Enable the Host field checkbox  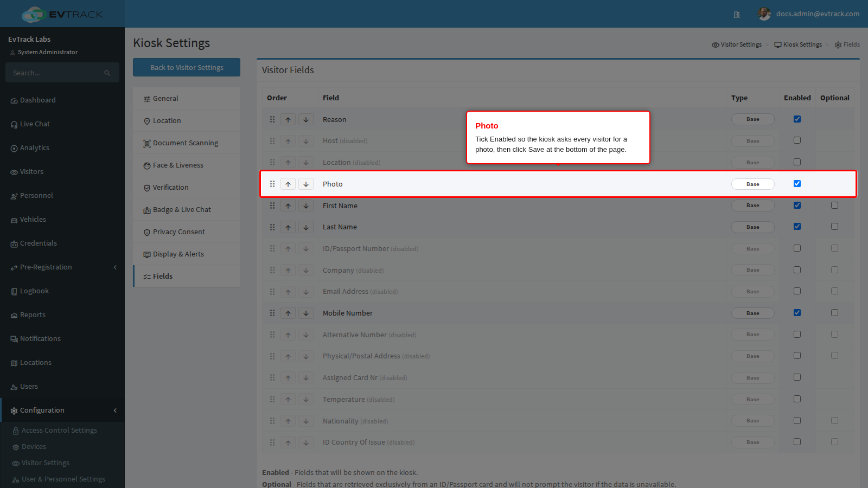[797, 140]
